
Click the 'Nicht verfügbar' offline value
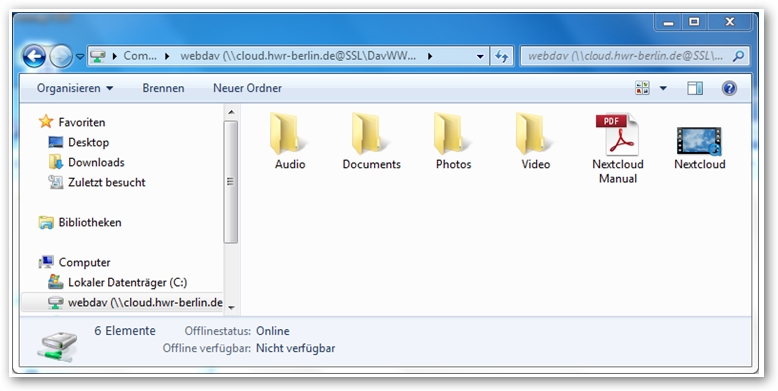pos(295,348)
